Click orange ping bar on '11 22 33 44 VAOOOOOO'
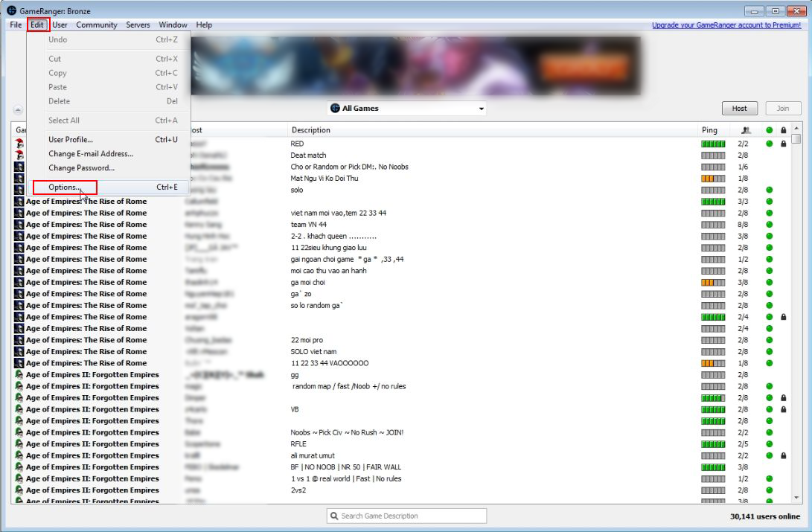Image resolution: width=812 pixels, height=532 pixels. (x=713, y=363)
